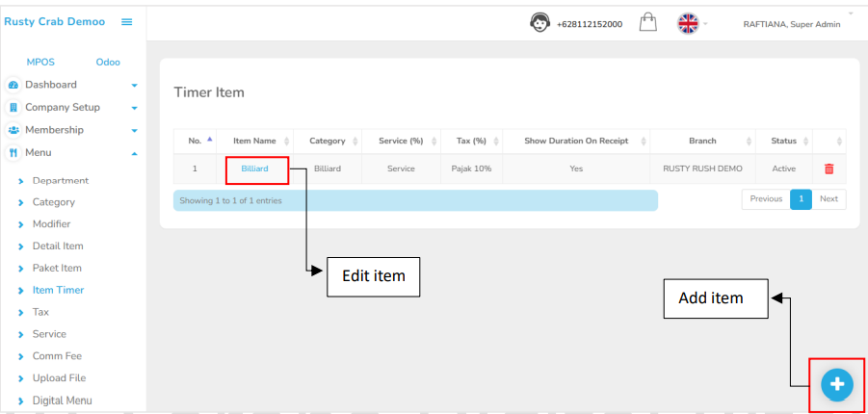Click the hamburger menu icon beside Rusty Crab Demoo

[x=126, y=22]
